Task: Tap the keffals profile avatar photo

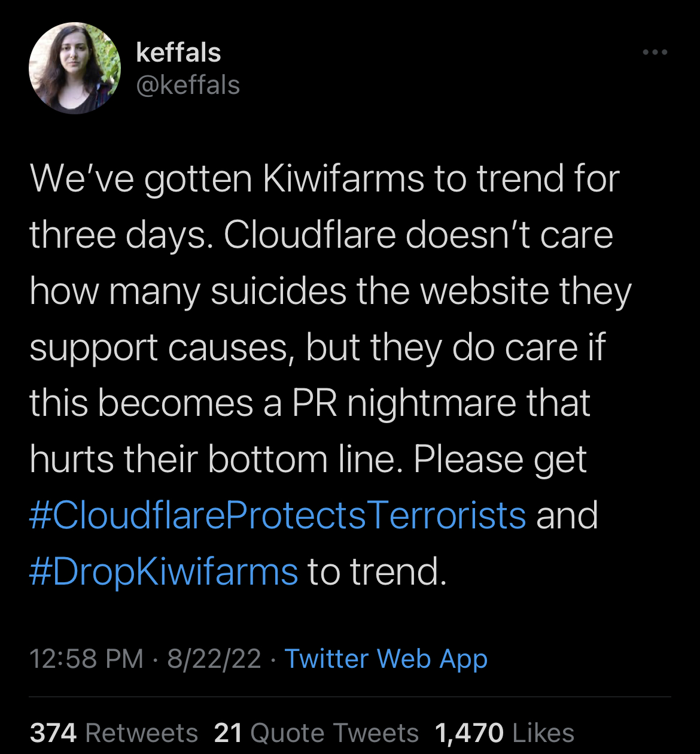Action: pyautogui.click(x=74, y=68)
